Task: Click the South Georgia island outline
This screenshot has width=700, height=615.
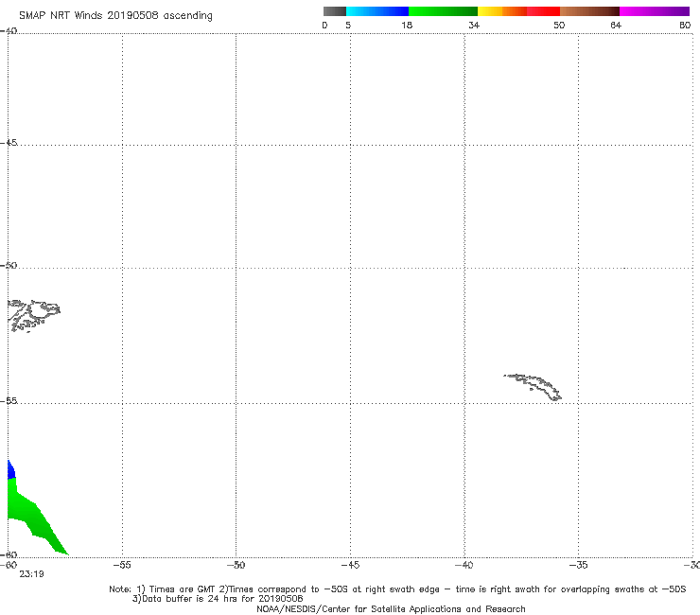Action: (x=533, y=387)
